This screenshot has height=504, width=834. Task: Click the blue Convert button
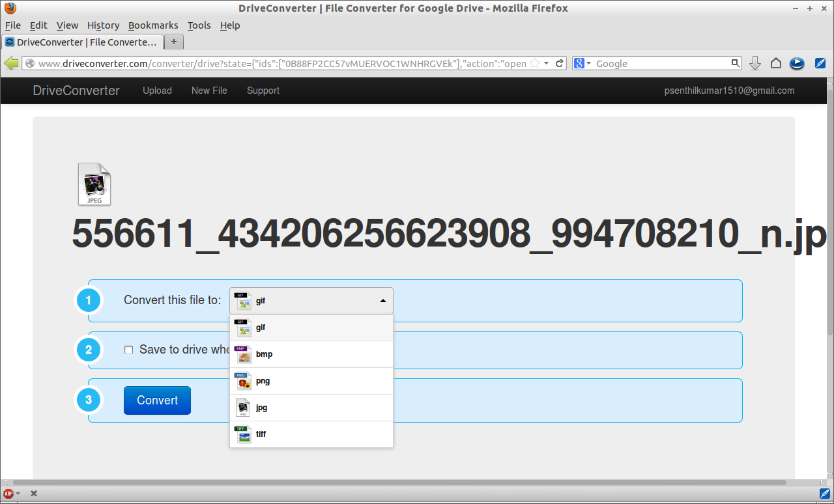click(x=157, y=400)
